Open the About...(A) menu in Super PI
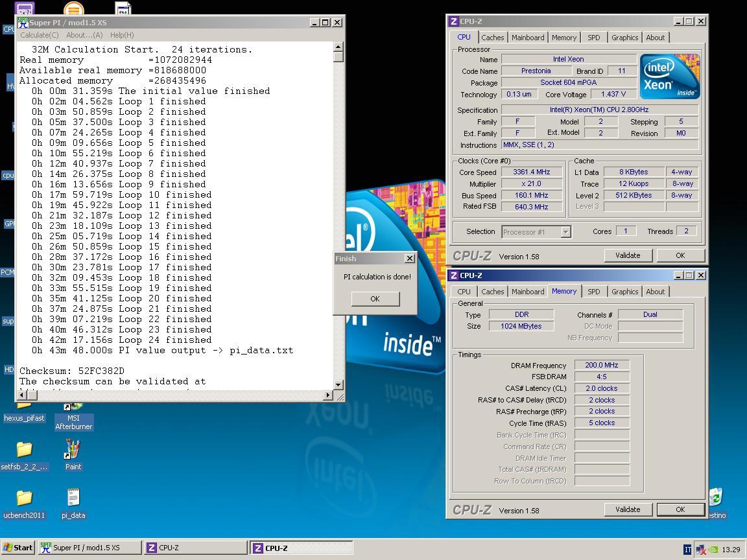 [x=84, y=35]
